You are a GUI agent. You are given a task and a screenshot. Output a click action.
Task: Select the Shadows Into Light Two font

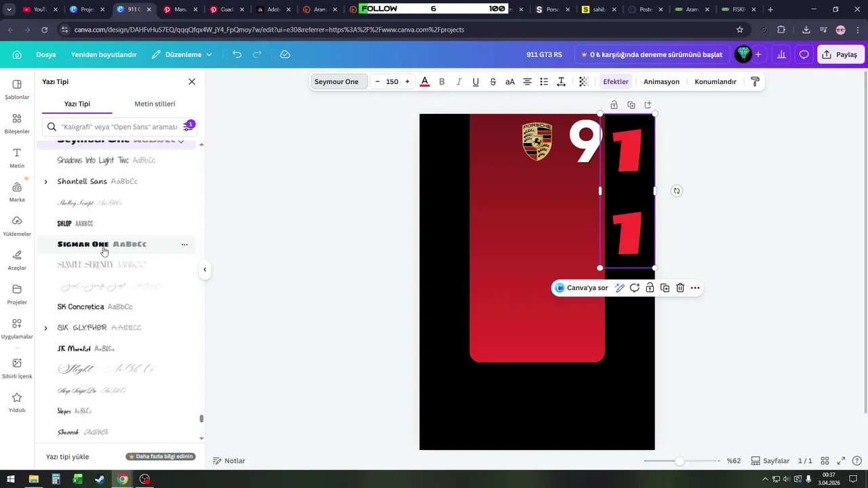pyautogui.click(x=106, y=161)
